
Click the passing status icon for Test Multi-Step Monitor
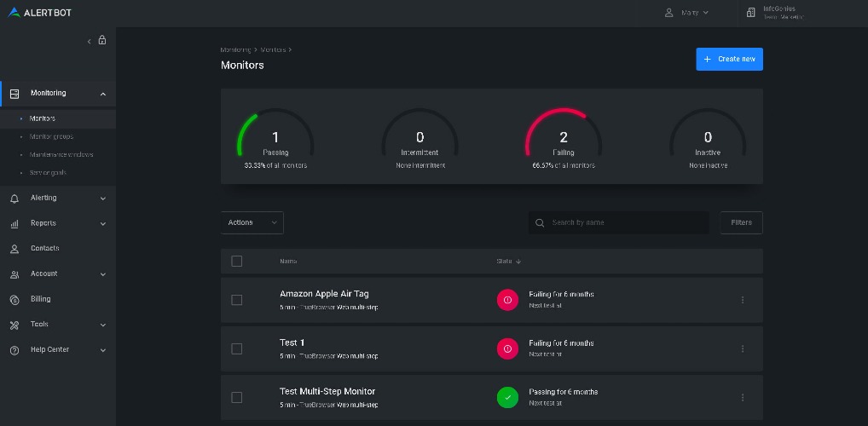pyautogui.click(x=507, y=397)
